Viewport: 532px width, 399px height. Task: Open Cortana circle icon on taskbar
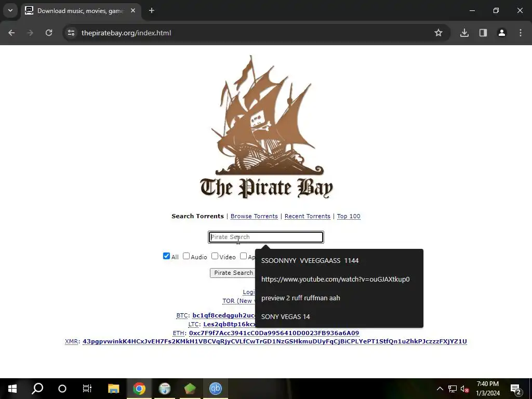click(x=62, y=389)
